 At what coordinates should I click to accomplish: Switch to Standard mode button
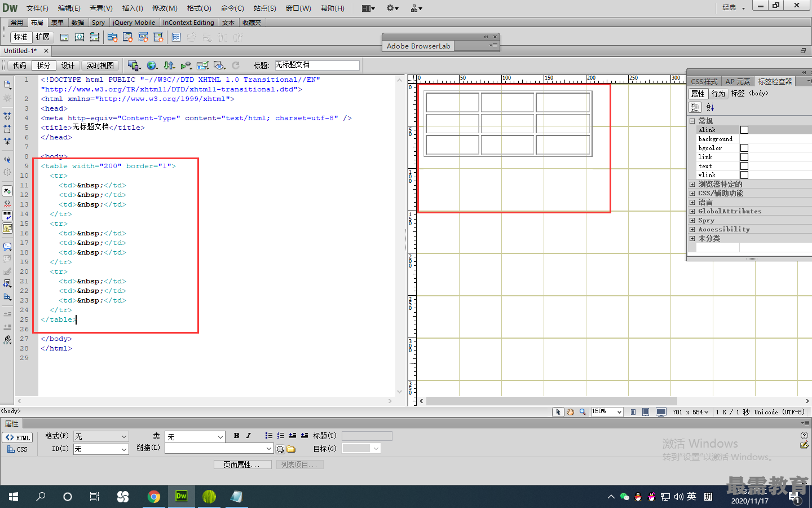click(21, 37)
